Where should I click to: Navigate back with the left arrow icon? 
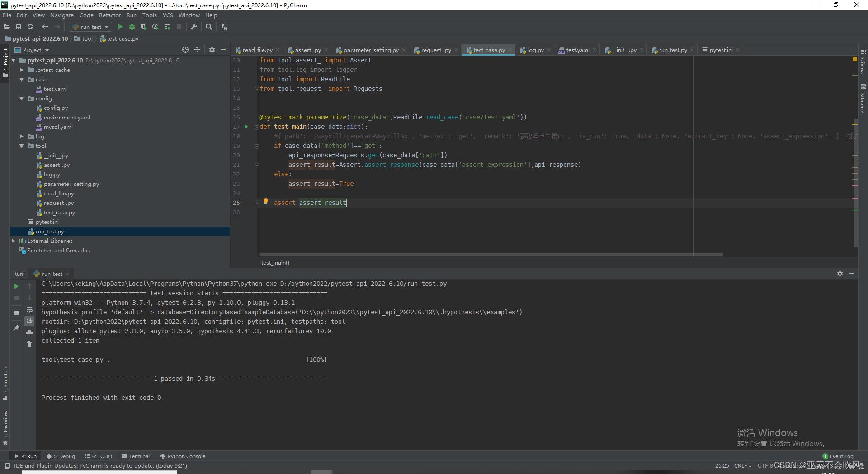click(x=45, y=27)
